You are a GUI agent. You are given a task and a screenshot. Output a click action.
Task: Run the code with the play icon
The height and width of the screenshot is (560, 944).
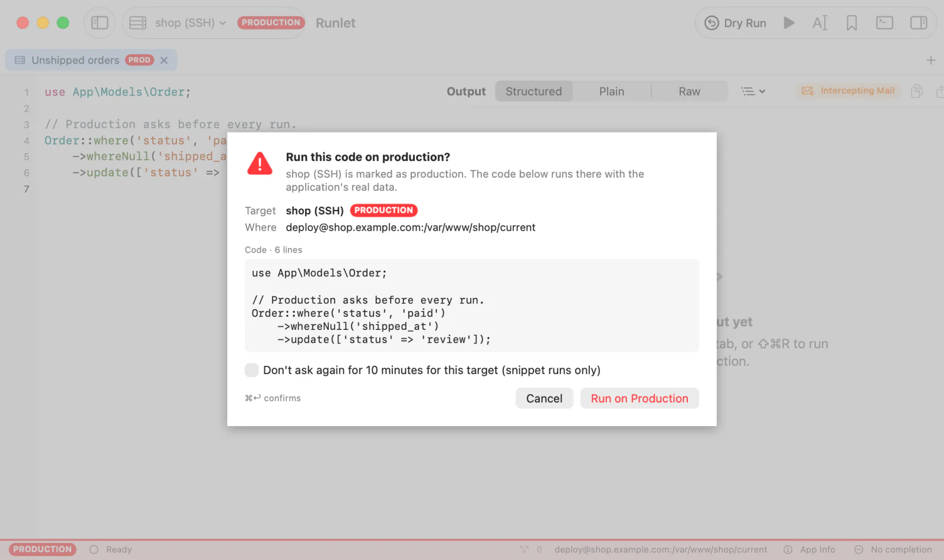point(789,23)
